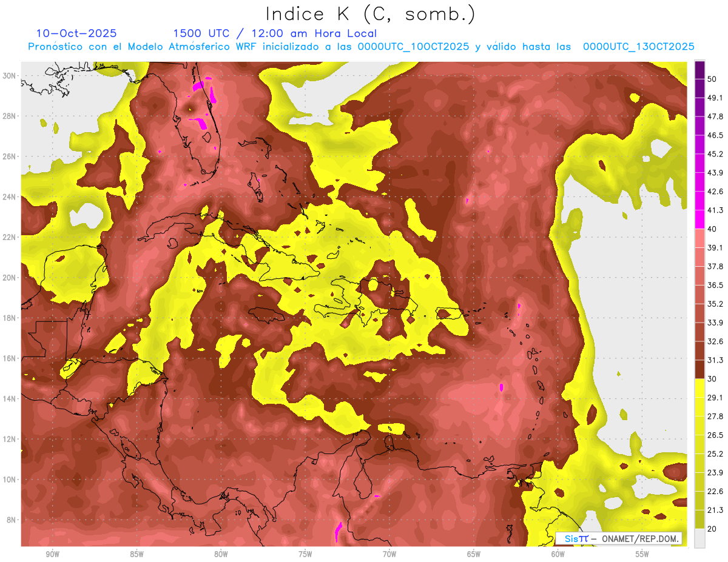728x562 pixels.
Task: Click the colorbar value 22.6
Action: click(715, 492)
